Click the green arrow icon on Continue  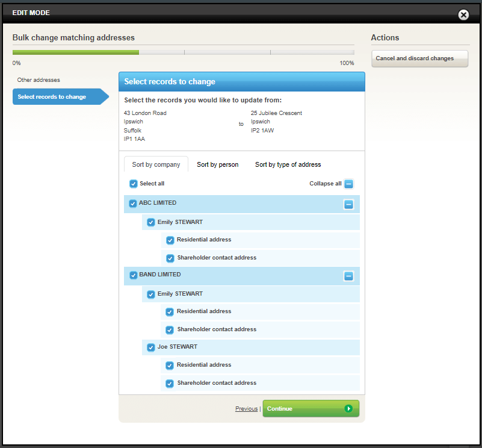(348, 409)
